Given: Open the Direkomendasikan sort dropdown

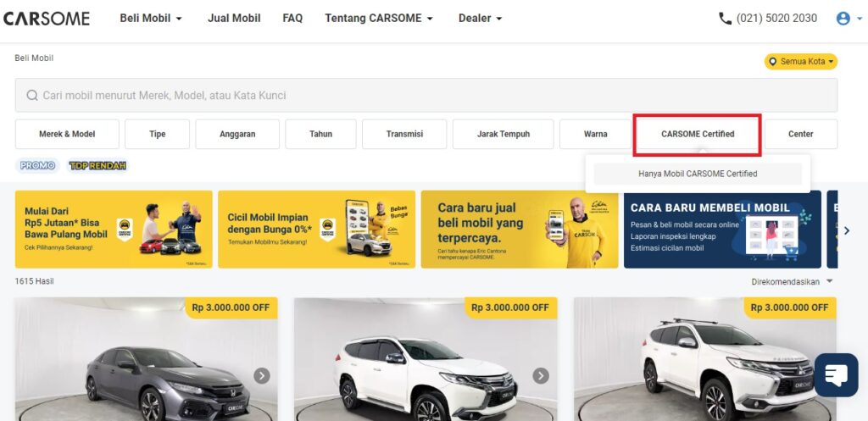Looking at the screenshot, I should tap(792, 281).
